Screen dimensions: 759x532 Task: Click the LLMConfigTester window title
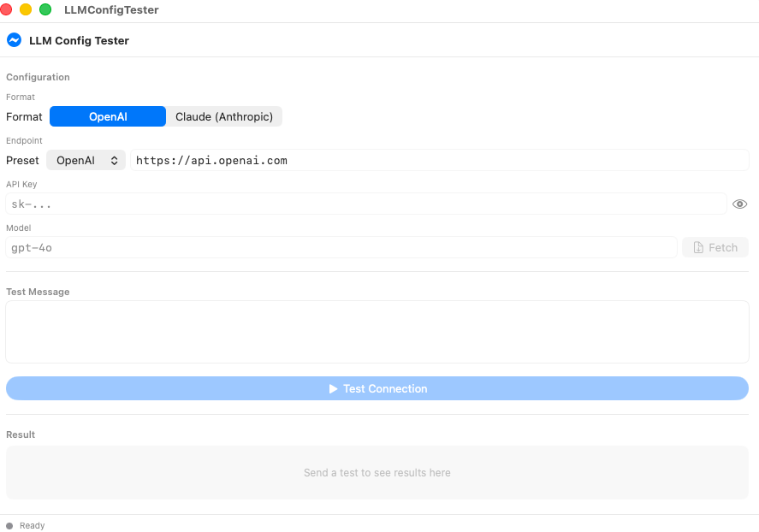click(x=111, y=9)
